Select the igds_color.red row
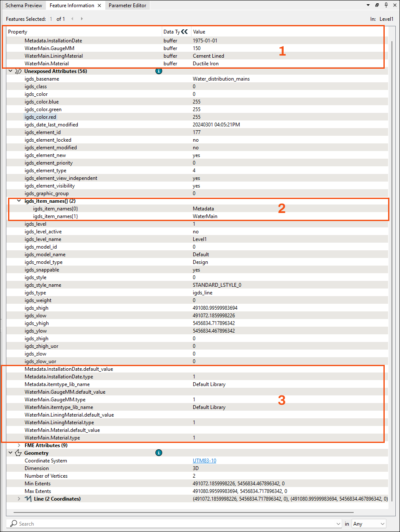 [x=197, y=117]
